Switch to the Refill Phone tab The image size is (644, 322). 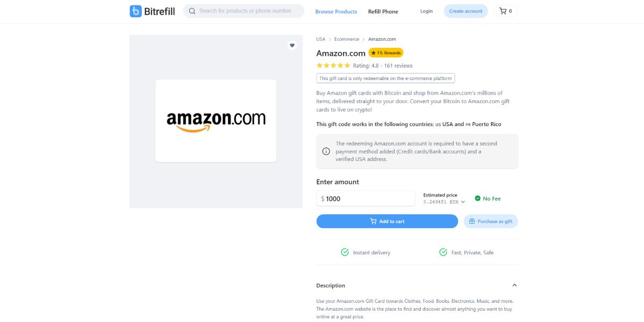pyautogui.click(x=383, y=11)
